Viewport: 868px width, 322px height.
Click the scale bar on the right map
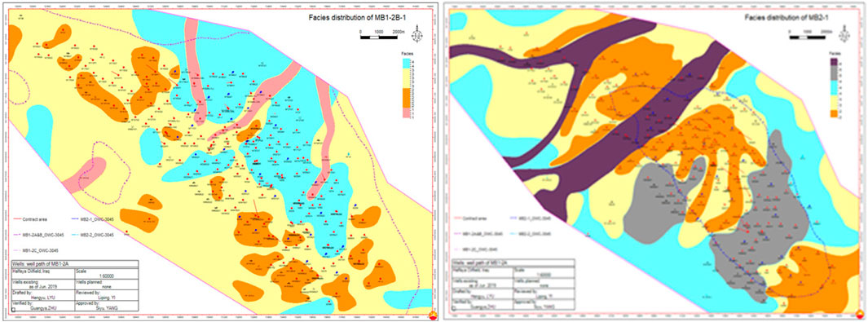807,37
